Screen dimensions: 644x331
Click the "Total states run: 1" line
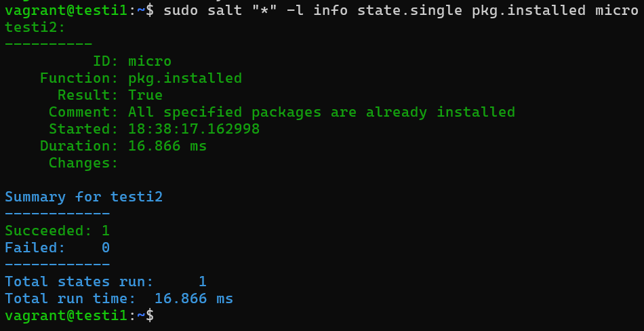tap(105, 281)
